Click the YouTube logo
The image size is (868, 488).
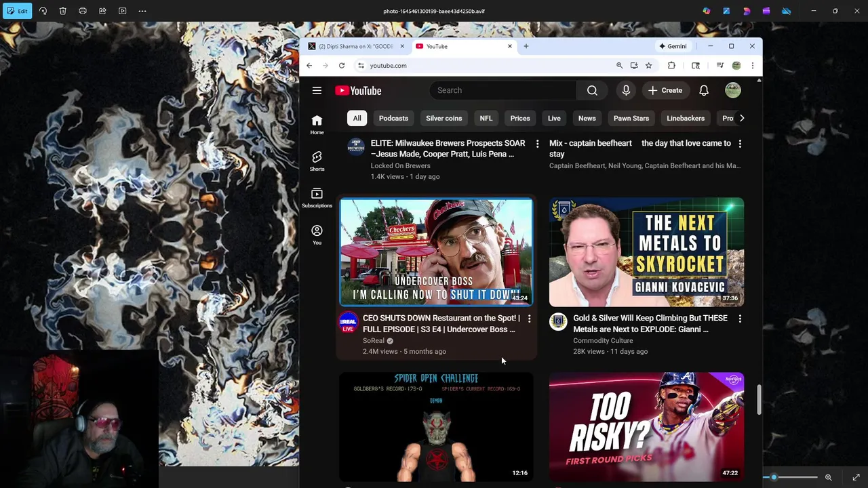click(x=358, y=91)
